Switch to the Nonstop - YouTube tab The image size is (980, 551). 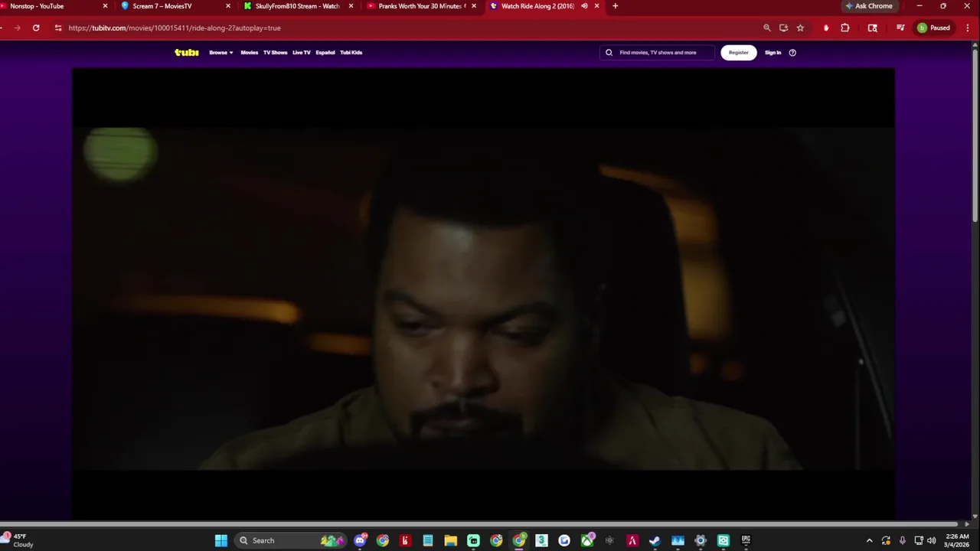tap(52, 6)
